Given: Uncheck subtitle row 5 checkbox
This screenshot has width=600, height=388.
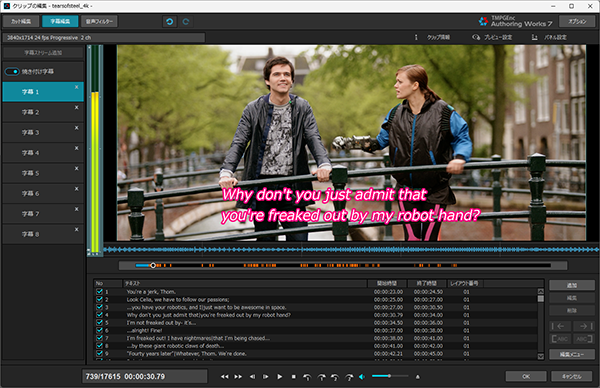Looking at the screenshot, I should click(99, 323).
